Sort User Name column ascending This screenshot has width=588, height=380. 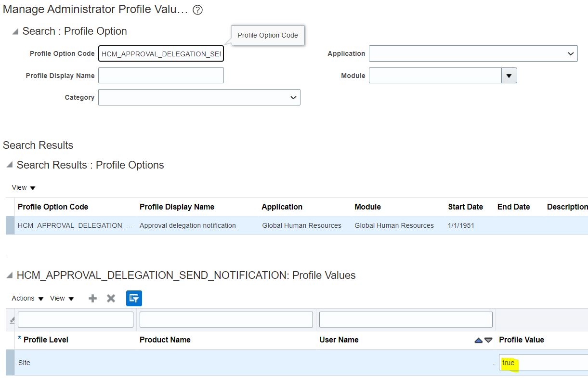[x=478, y=340]
